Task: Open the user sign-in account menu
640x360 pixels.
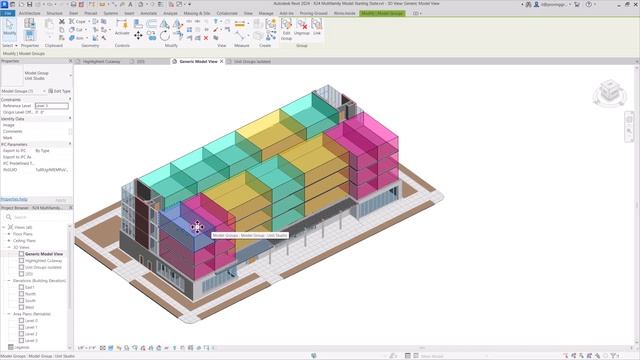Action: tap(553, 4)
